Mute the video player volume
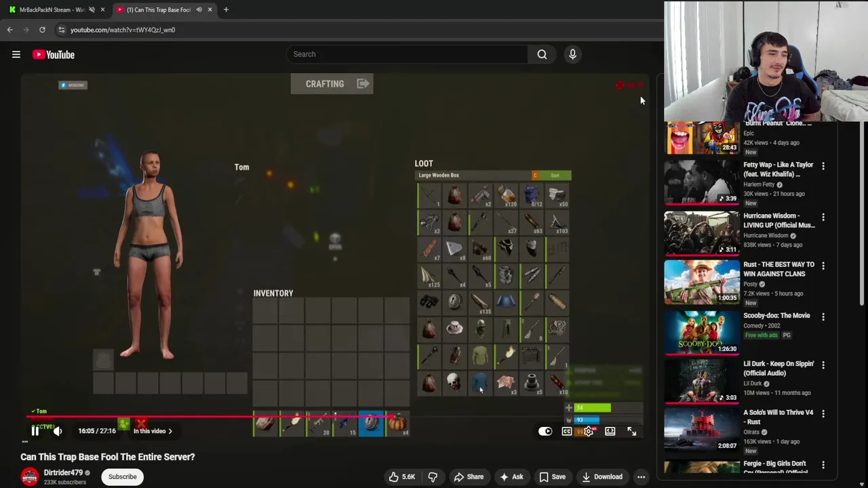This screenshot has height=488, width=868. (58, 431)
